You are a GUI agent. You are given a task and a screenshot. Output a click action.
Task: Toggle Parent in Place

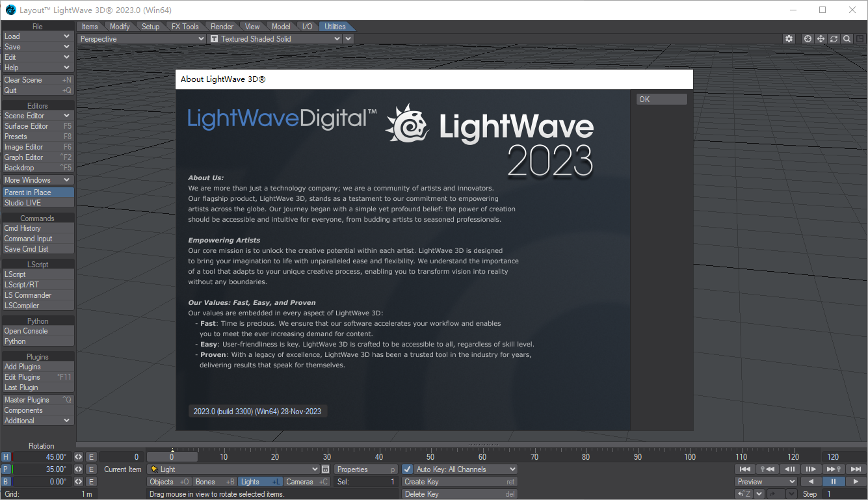coord(38,192)
